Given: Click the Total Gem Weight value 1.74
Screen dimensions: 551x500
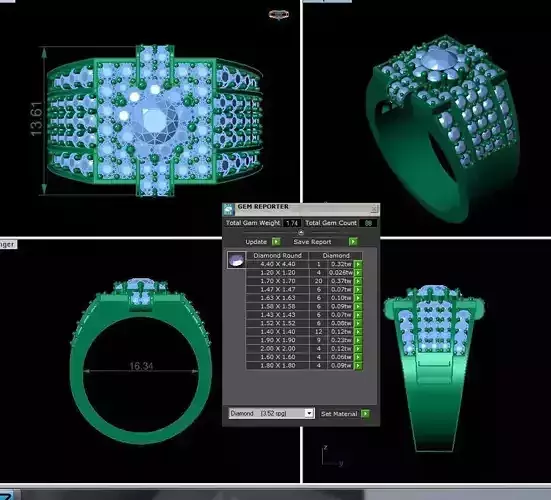Looking at the screenshot, I should coord(292,223).
